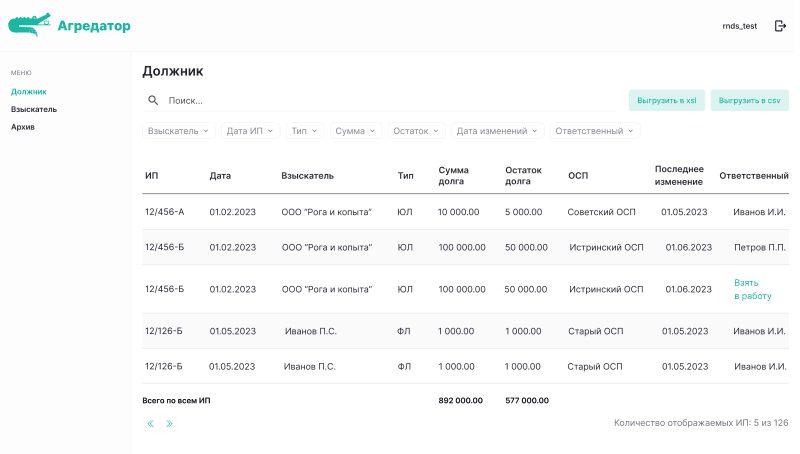Click the Взять в работу link
The width and height of the screenshot is (800, 454).
752,289
